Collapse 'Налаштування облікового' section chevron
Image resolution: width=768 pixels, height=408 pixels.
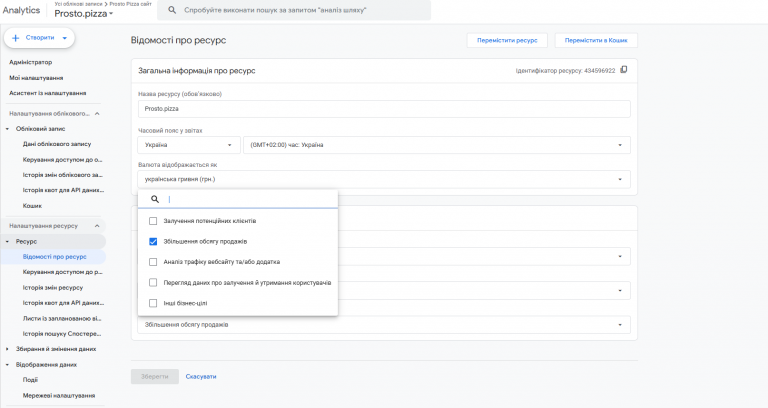[x=97, y=114]
